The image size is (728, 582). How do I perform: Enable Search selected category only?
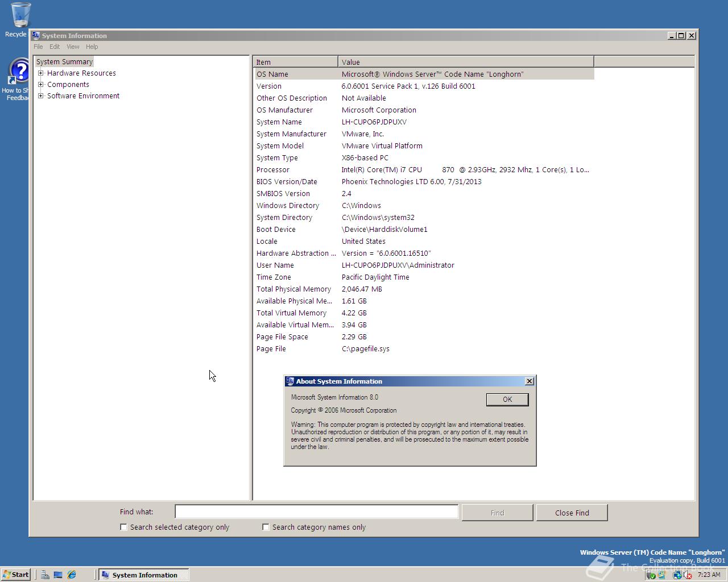123,527
